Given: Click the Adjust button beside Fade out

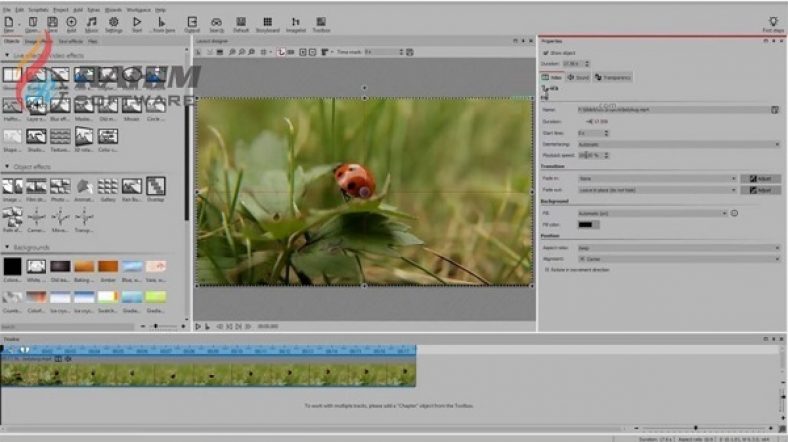Looking at the screenshot, I should [x=760, y=189].
